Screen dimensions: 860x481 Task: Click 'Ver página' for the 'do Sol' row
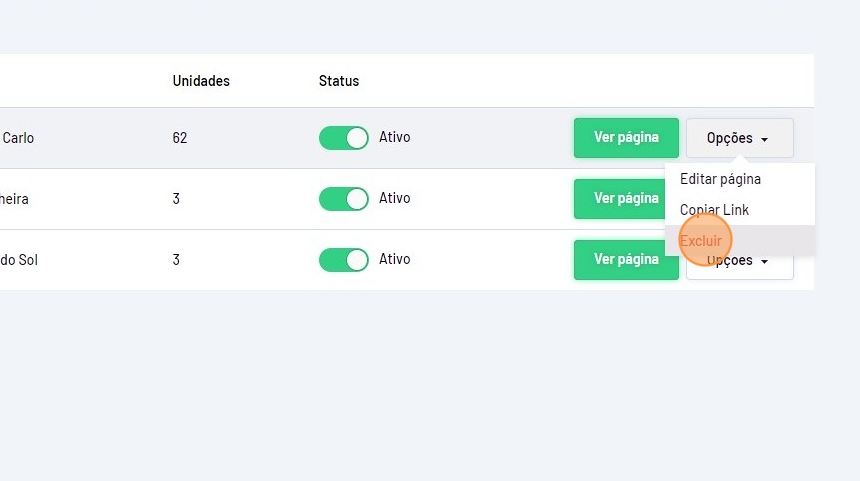tap(626, 260)
